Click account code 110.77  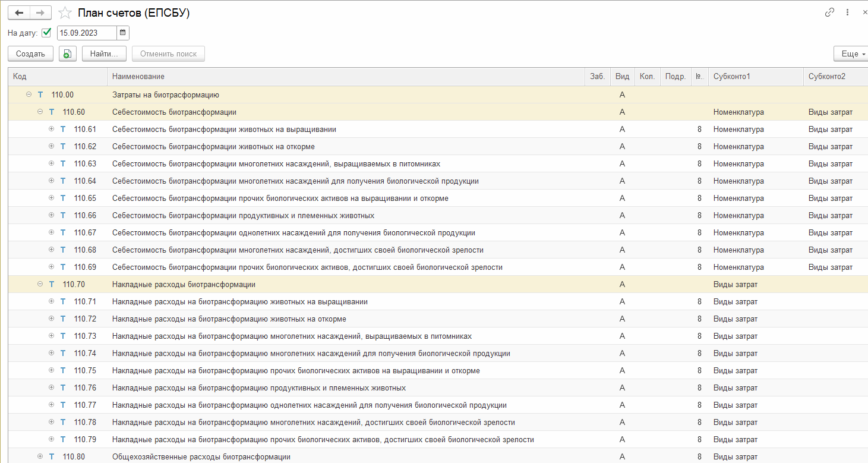(x=85, y=405)
